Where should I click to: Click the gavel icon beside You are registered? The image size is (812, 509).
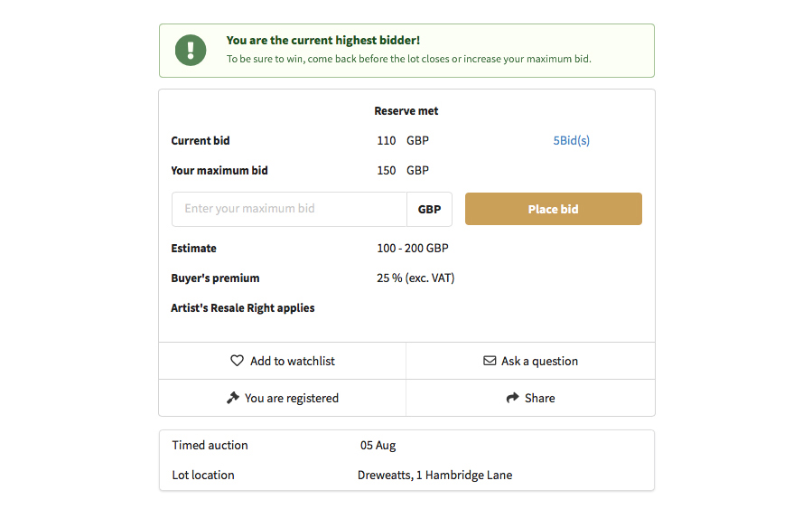[233, 398]
